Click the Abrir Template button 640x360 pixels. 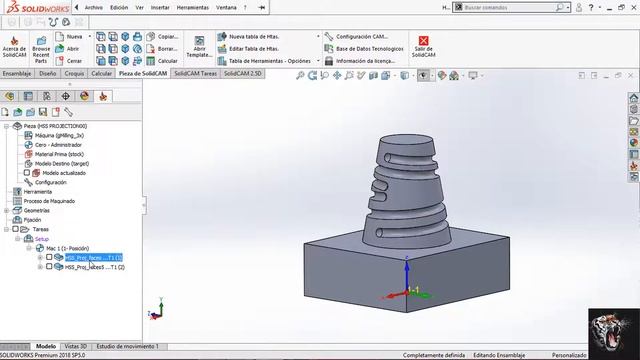199,47
